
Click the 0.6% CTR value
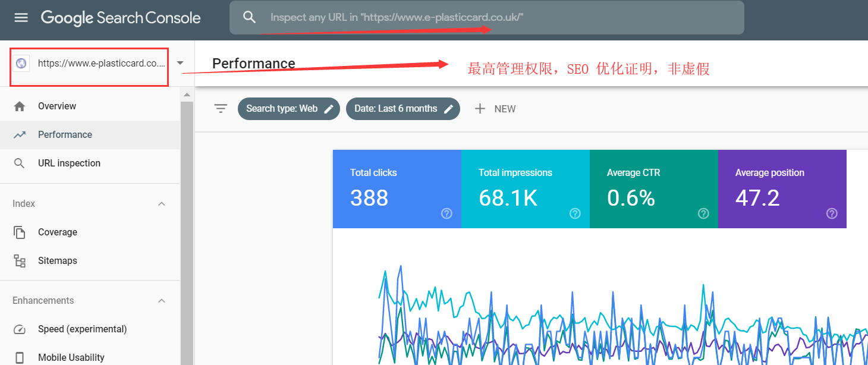tap(631, 198)
